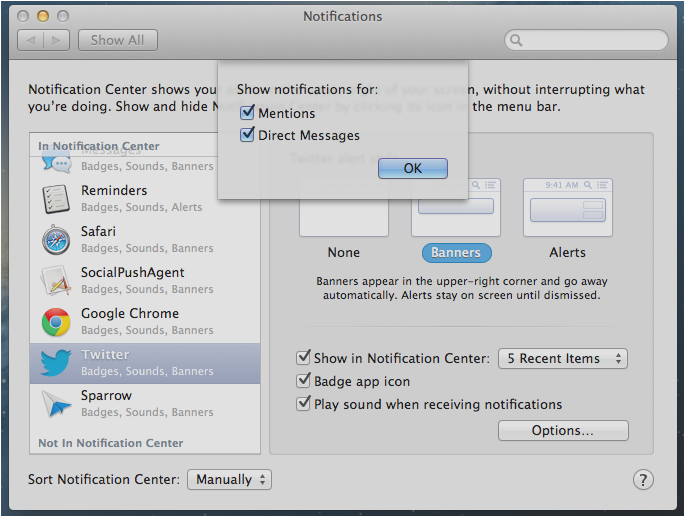685x517 pixels.
Task: Click the Not In Notification Center header
Action: coord(111,443)
